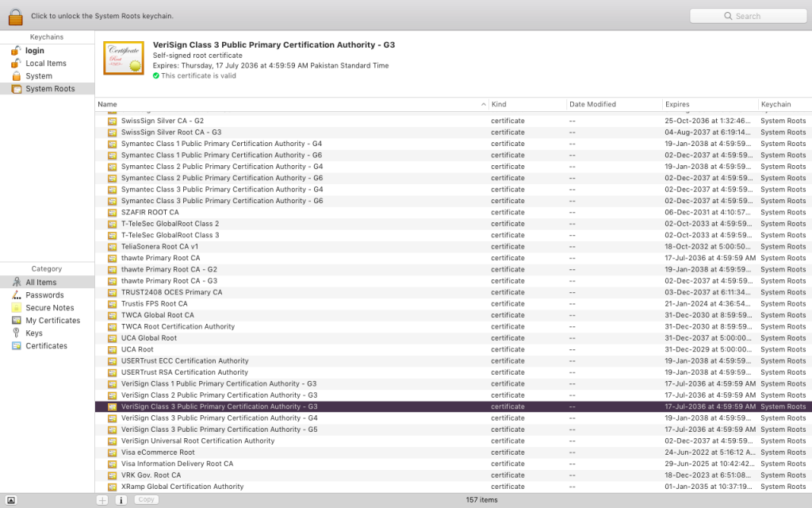
Task: Click the Certificates category icon
Action: coord(16,346)
